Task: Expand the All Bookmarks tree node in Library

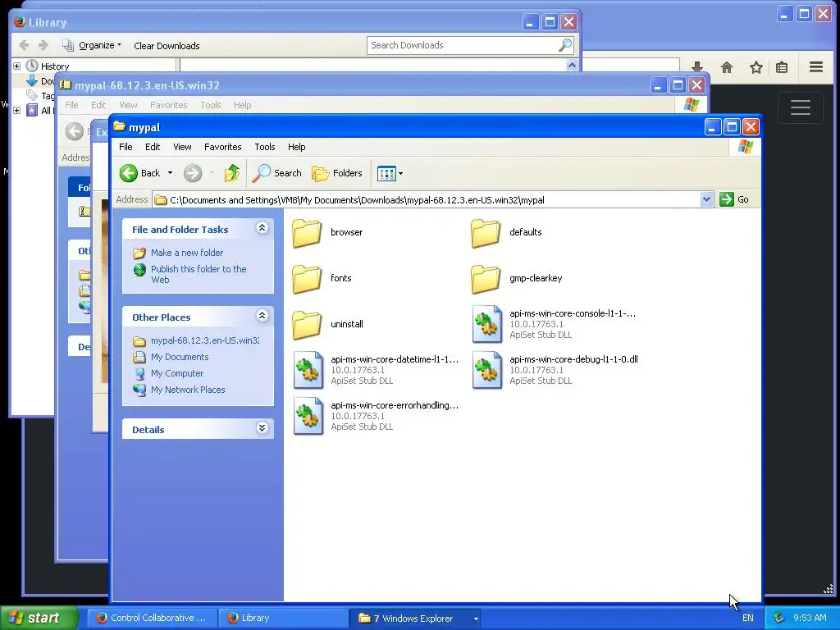Action: (16, 111)
